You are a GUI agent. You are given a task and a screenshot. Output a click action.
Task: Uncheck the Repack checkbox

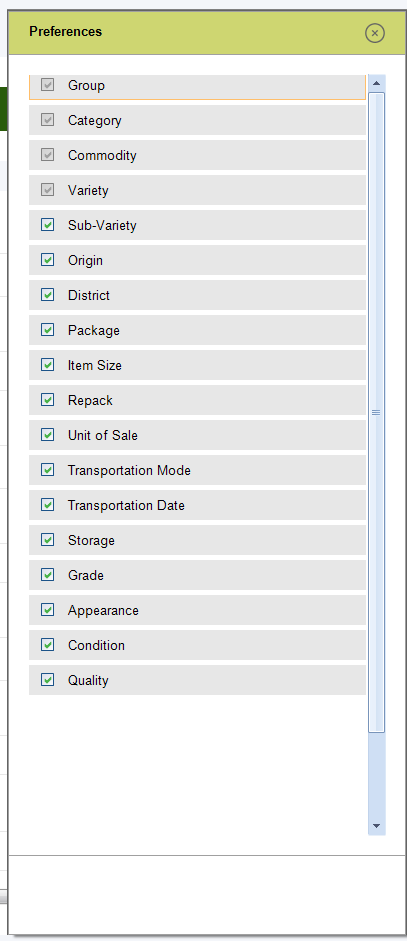pos(47,400)
